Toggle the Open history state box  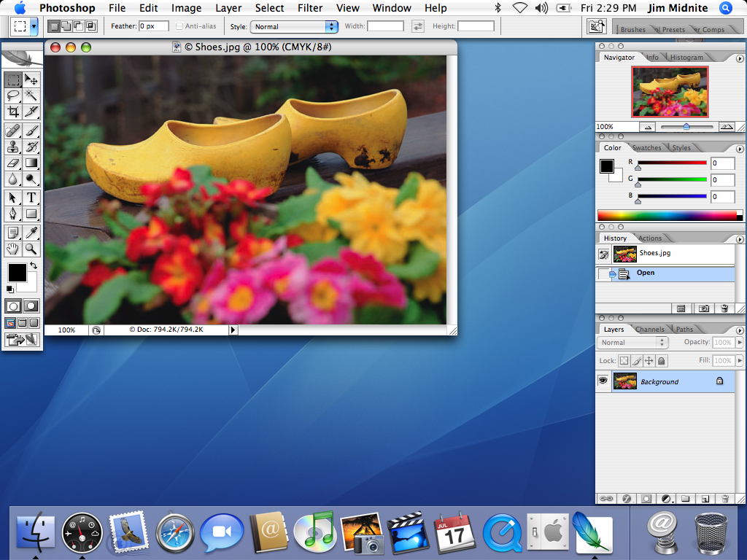pyautogui.click(x=603, y=273)
